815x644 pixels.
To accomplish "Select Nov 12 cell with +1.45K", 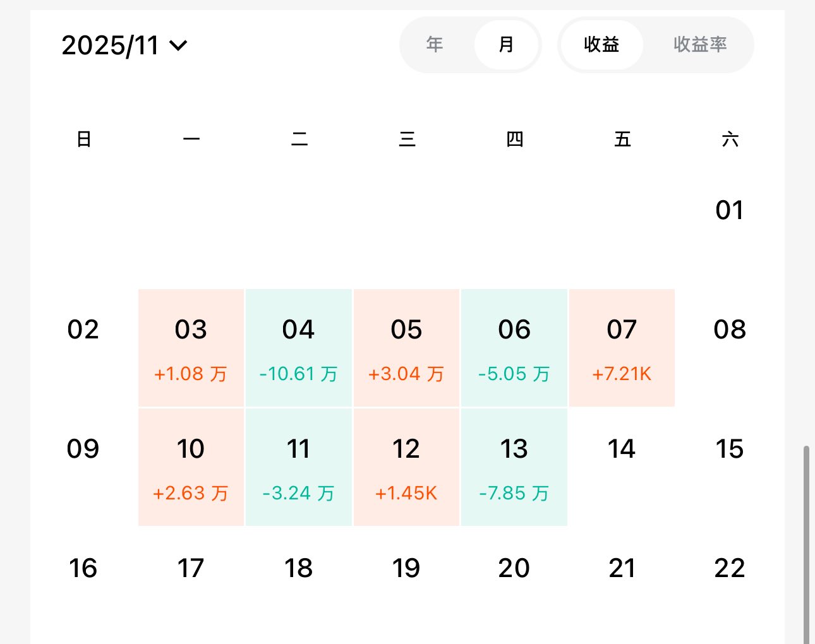I will (x=406, y=467).
